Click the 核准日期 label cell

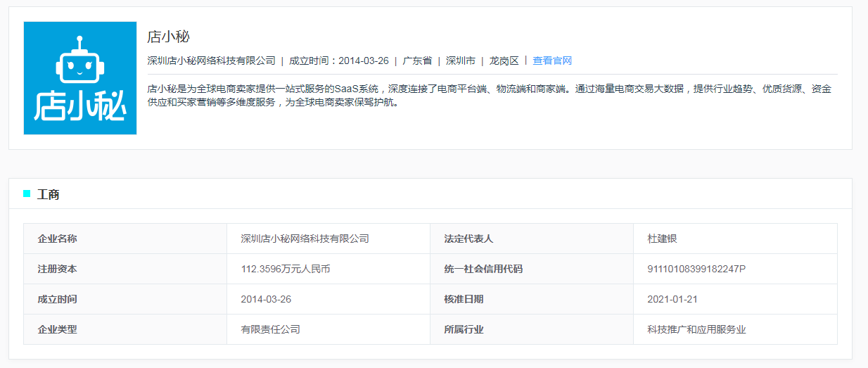coord(532,299)
